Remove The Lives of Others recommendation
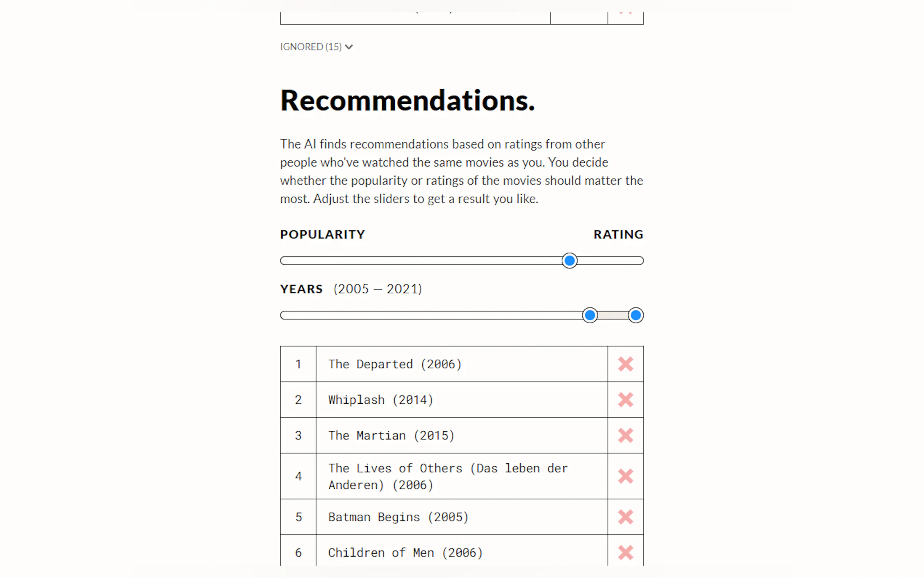Screen dimensions: 924x578 pyautogui.click(x=625, y=476)
